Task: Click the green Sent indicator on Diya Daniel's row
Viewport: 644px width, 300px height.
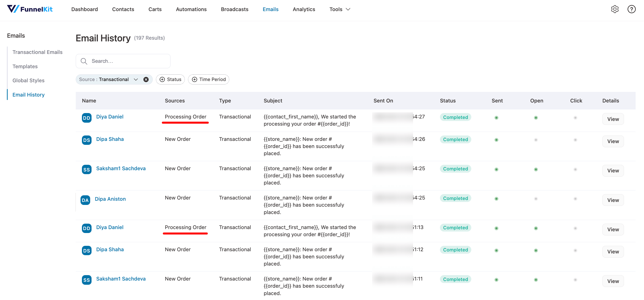Action: (496, 117)
